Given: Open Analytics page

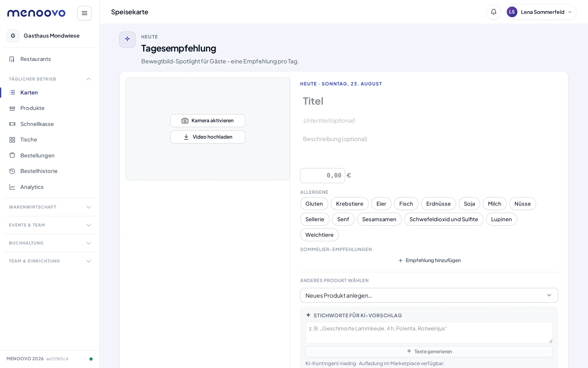Looking at the screenshot, I should pos(50,187).
